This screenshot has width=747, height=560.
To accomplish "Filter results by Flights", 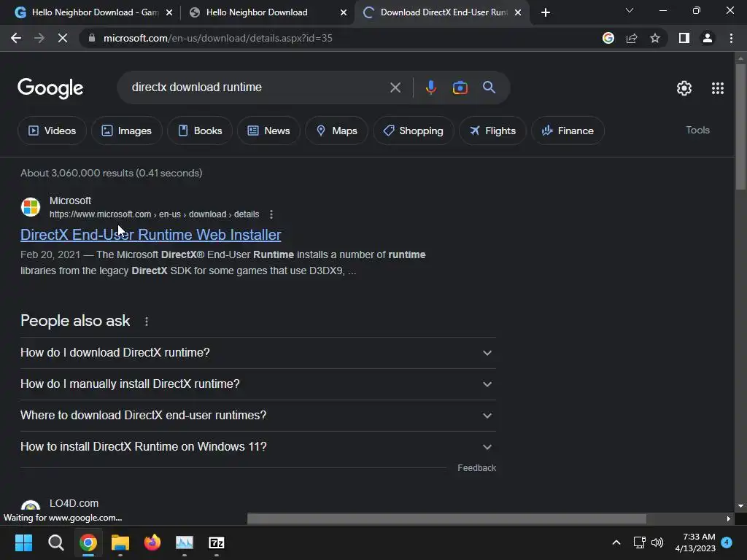I will point(492,131).
